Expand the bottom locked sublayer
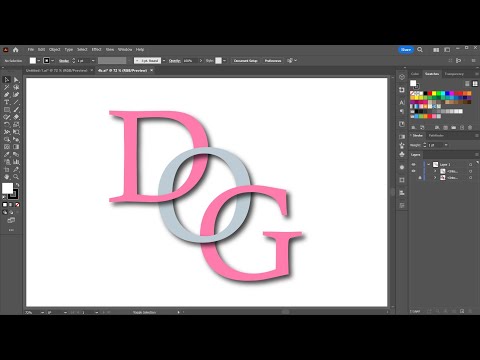 pyautogui.click(x=435, y=178)
